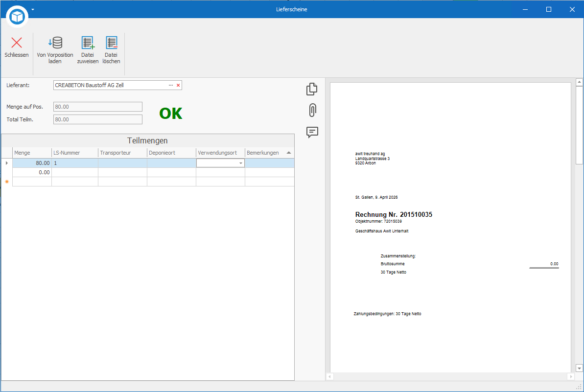Click the Schliessen red X icon

click(x=16, y=43)
